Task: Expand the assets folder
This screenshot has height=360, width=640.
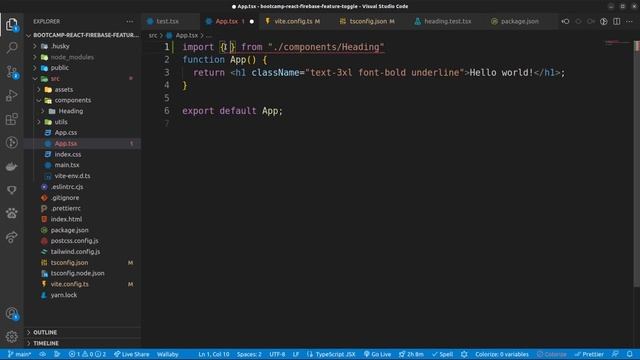Action: [x=82, y=89]
